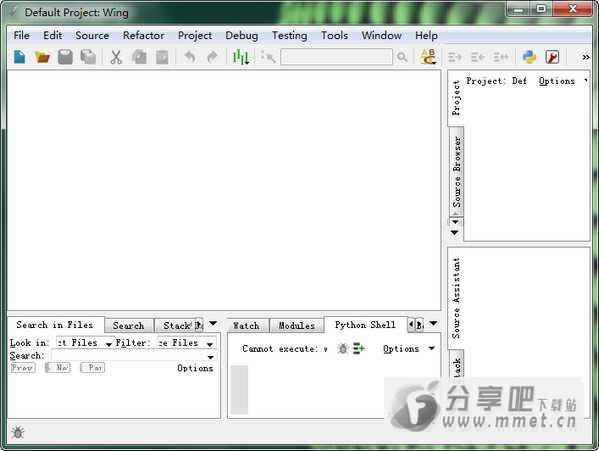
Task: Expand tab list arrow under Source Browser
Action: (x=455, y=232)
